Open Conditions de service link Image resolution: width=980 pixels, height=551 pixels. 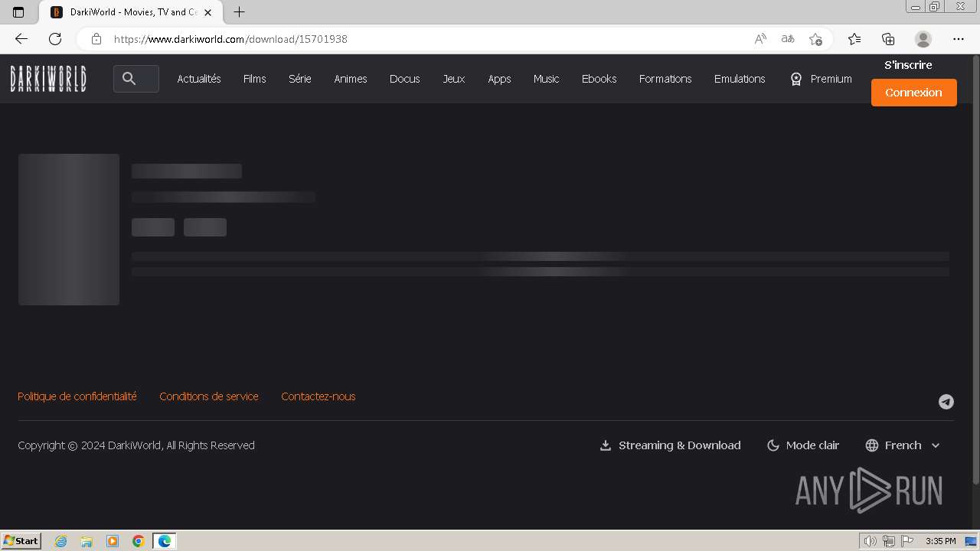tap(209, 396)
